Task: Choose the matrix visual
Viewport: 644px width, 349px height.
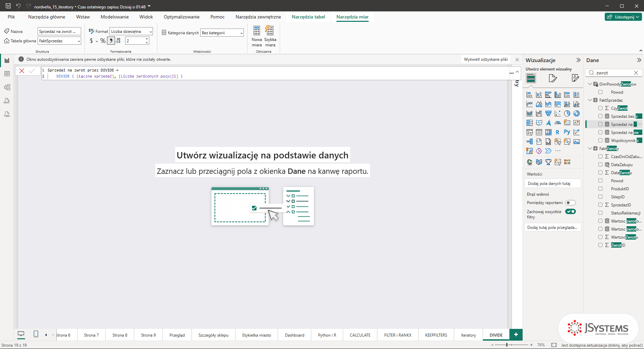Action: (x=548, y=132)
